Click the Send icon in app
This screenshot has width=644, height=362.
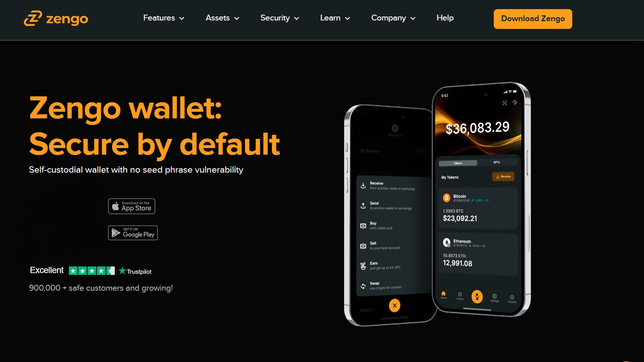tap(363, 205)
